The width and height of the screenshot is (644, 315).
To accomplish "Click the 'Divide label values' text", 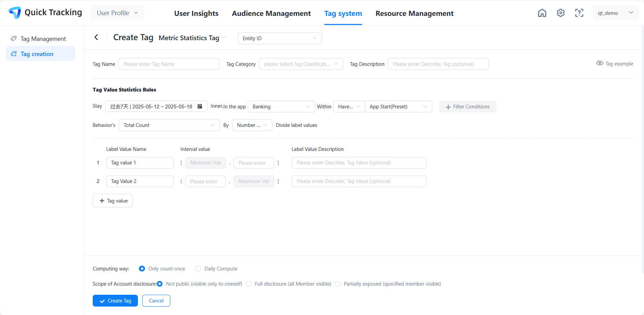I will click(296, 125).
